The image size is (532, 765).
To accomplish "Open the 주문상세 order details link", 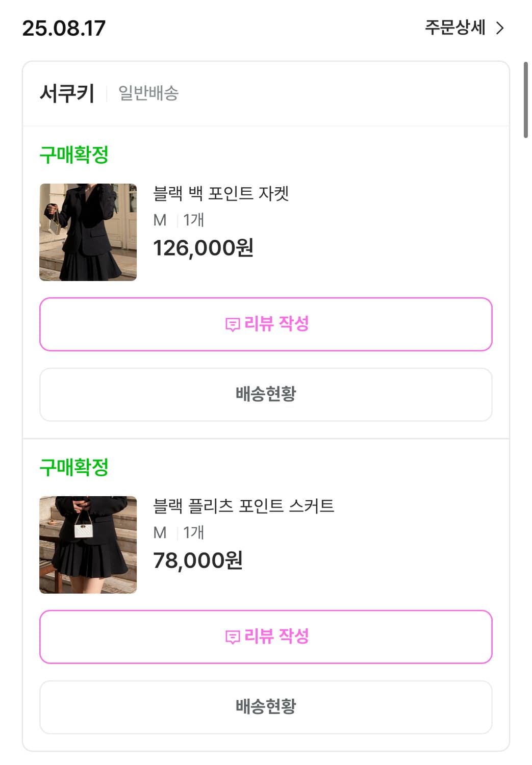I will 455,28.
